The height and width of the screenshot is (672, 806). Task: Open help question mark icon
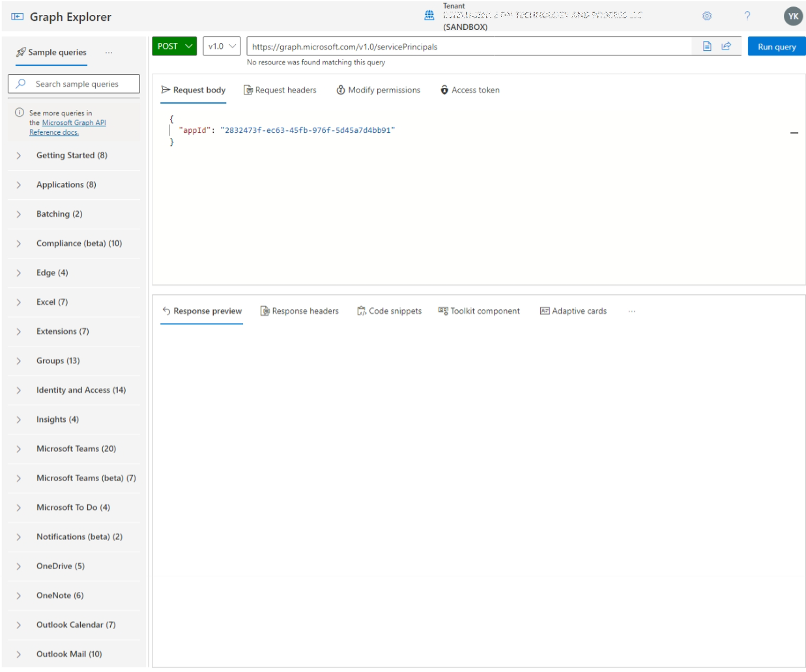coord(747,16)
